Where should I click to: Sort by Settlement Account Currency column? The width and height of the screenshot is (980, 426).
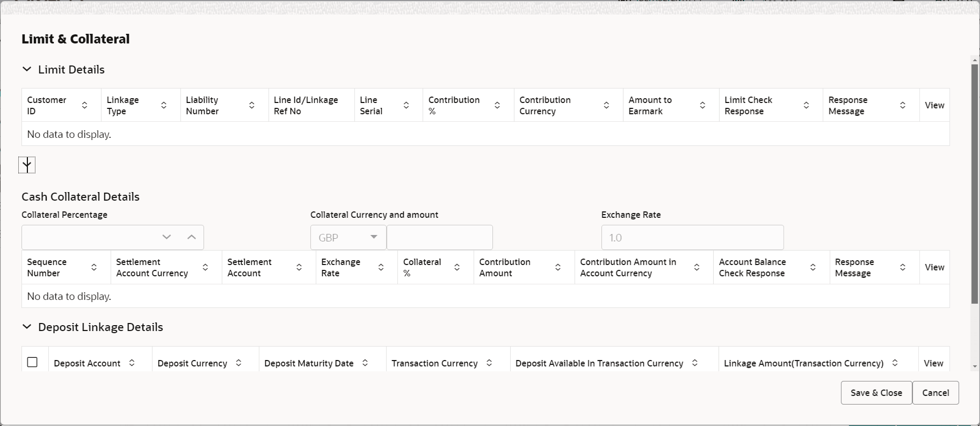pyautogui.click(x=205, y=267)
